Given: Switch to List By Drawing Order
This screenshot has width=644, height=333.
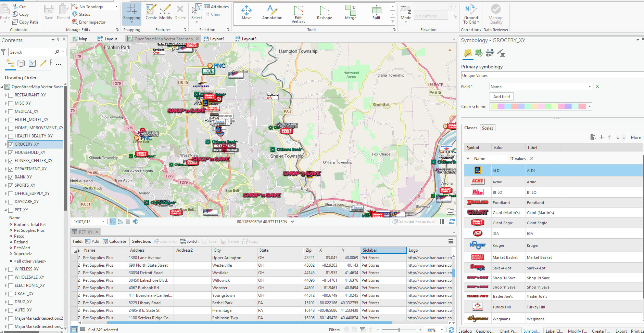Looking at the screenshot, I should [10, 63].
